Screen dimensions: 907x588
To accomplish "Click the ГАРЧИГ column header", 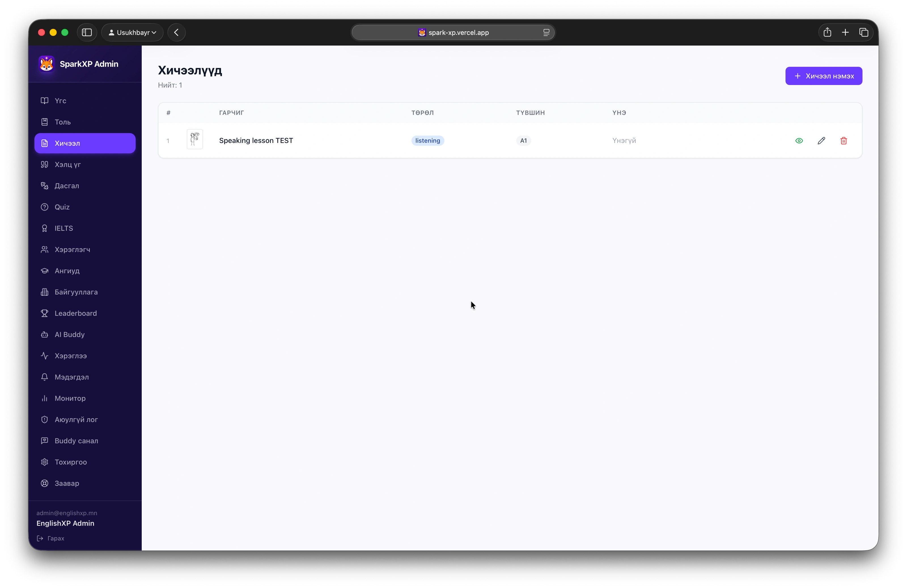I will click(x=231, y=113).
